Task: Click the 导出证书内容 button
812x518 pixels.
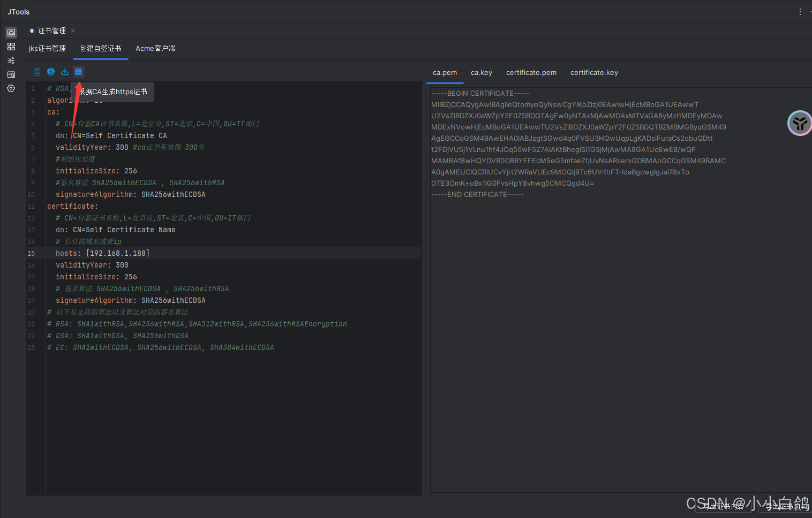Action: pos(724,506)
